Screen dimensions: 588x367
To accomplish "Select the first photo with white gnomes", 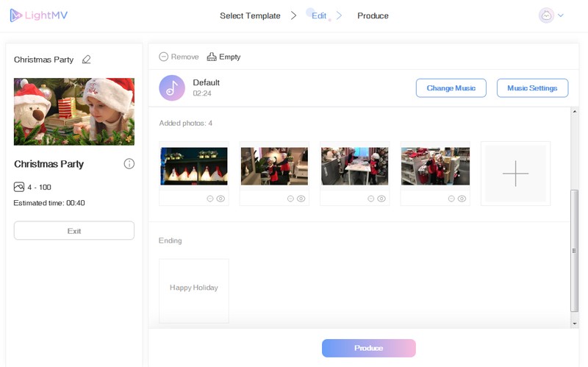I will click(x=194, y=166).
